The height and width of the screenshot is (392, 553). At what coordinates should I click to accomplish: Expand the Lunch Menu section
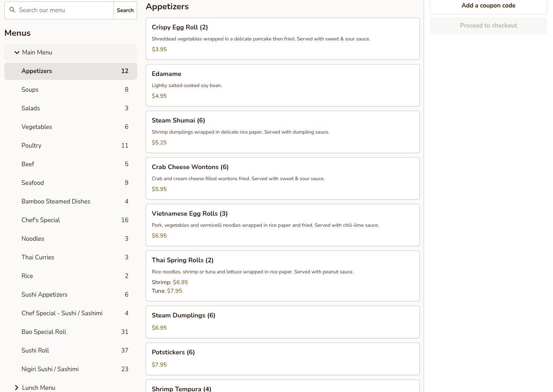click(x=17, y=388)
